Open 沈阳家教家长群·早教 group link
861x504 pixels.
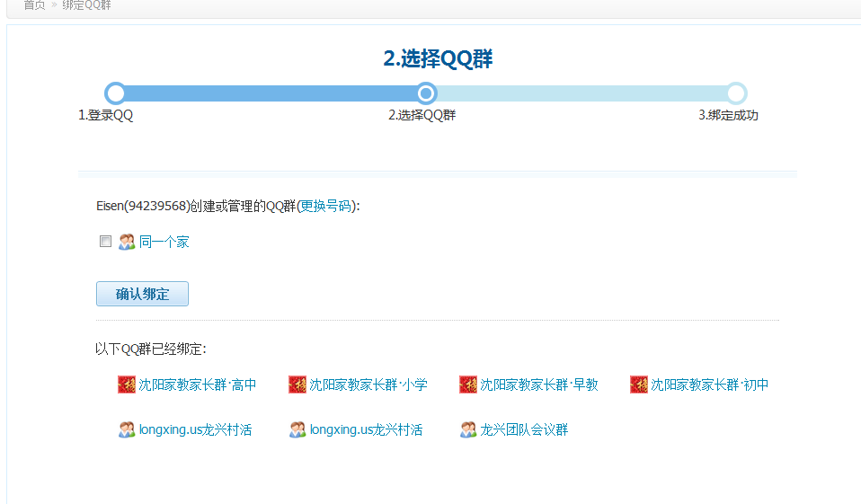tap(539, 385)
